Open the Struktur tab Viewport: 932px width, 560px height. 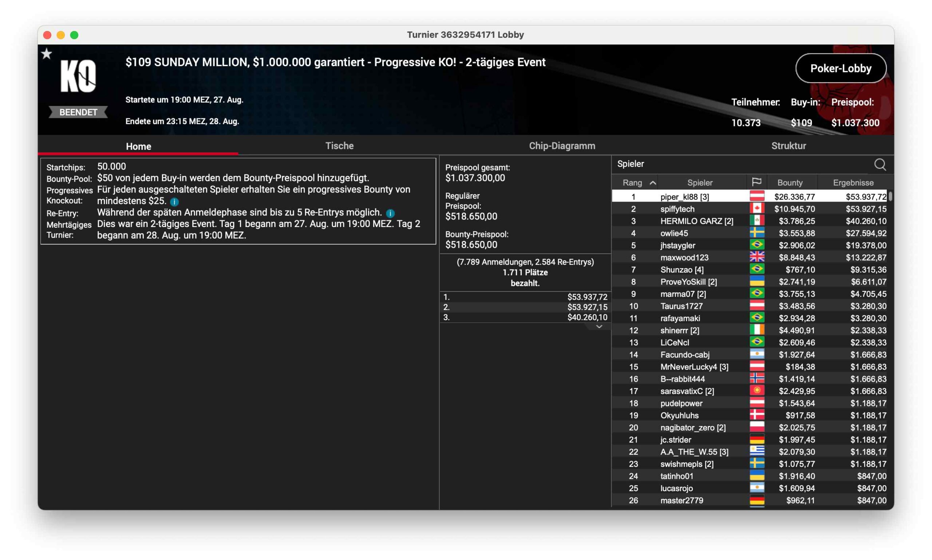pyautogui.click(x=788, y=146)
